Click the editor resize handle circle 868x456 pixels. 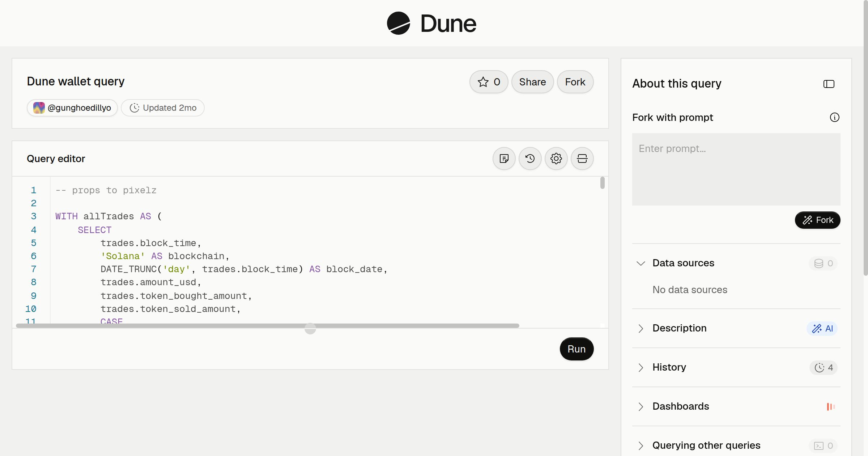click(310, 329)
